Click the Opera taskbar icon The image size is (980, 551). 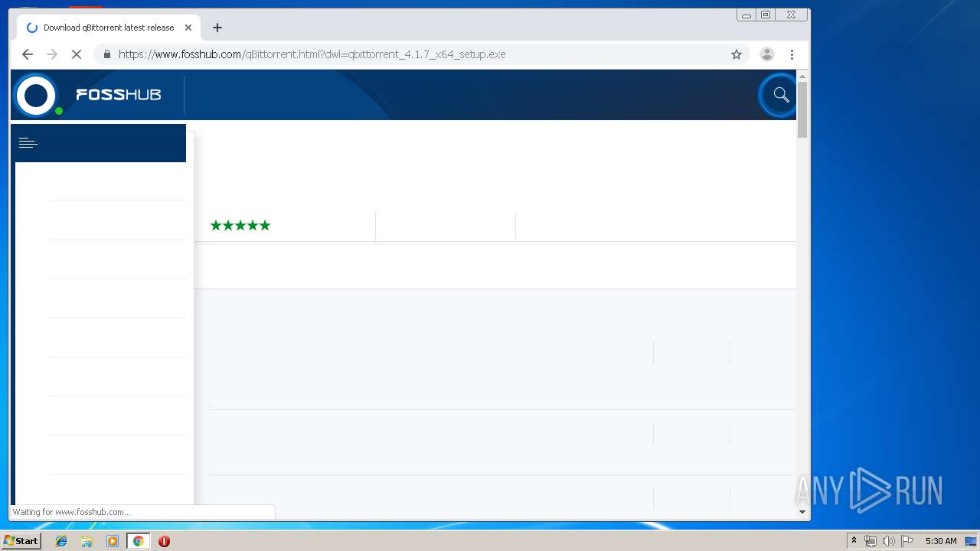pos(164,541)
